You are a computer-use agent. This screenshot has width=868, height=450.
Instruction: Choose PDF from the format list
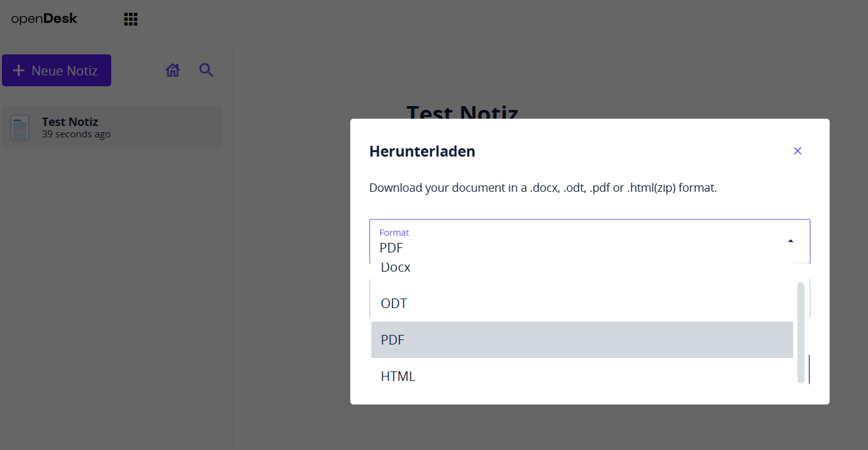point(391,339)
